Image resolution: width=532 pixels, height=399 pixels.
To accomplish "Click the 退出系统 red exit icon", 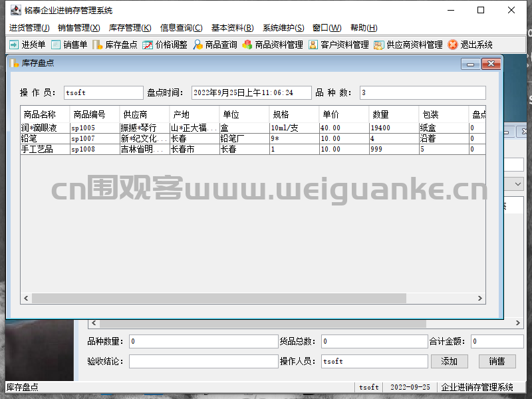I will coord(453,45).
